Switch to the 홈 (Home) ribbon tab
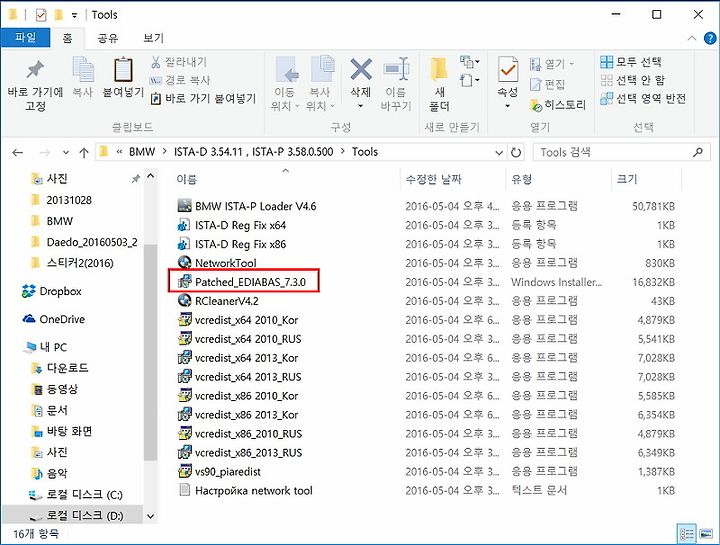 tap(67, 38)
